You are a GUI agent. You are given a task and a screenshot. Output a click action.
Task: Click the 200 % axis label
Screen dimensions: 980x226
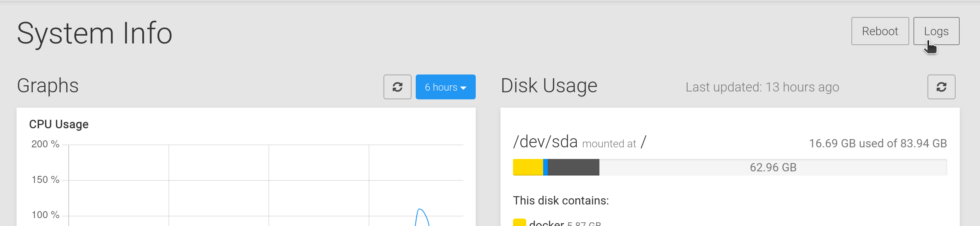tap(46, 144)
